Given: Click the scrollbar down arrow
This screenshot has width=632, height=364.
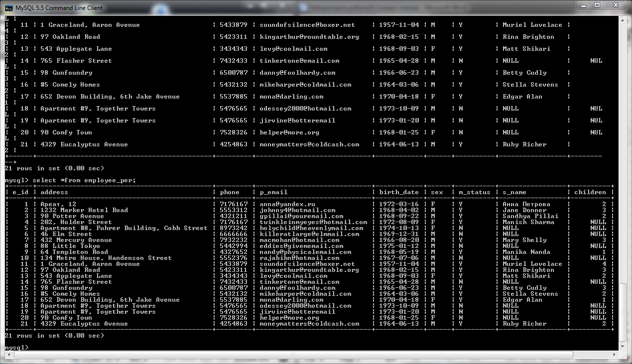Looking at the screenshot, I should pos(624,347).
